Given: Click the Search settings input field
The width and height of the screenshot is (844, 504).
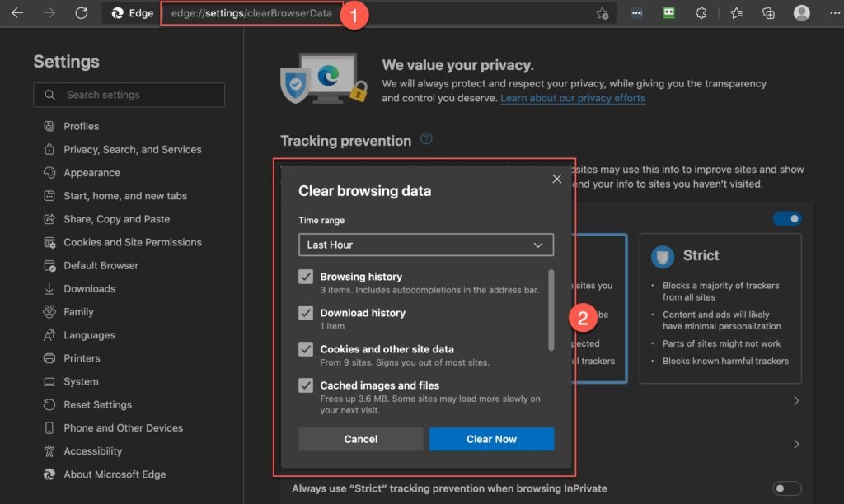Looking at the screenshot, I should click(129, 95).
